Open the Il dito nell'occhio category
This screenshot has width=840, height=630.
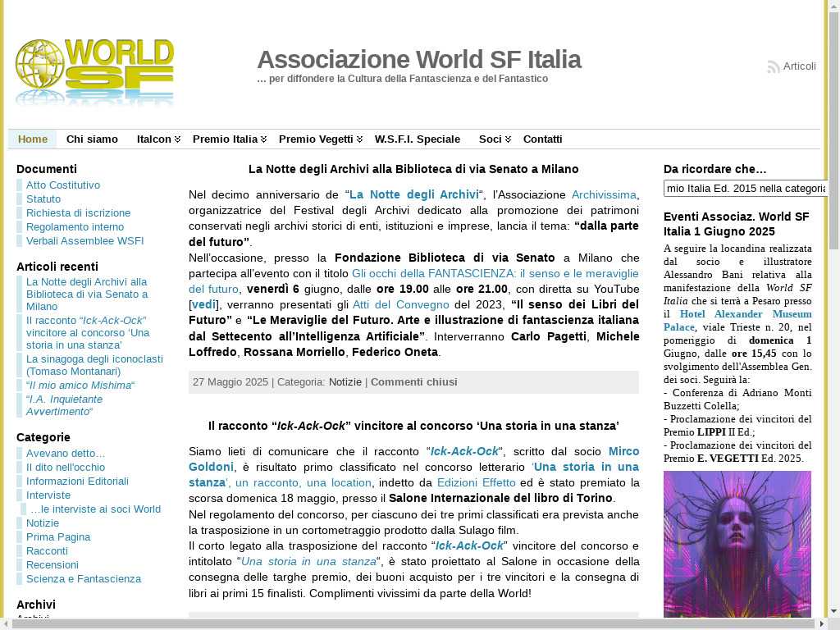click(x=66, y=467)
